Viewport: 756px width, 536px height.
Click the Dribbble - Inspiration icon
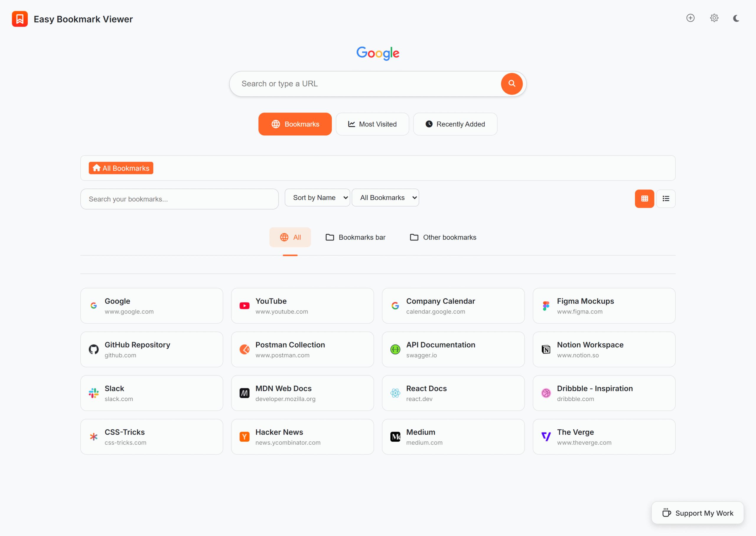pyautogui.click(x=546, y=393)
